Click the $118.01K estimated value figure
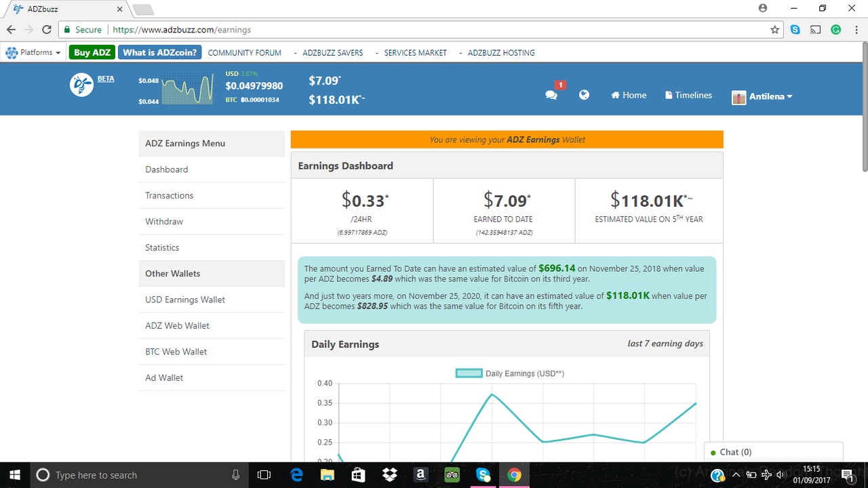Screen dimensions: 868x488 coord(651,201)
